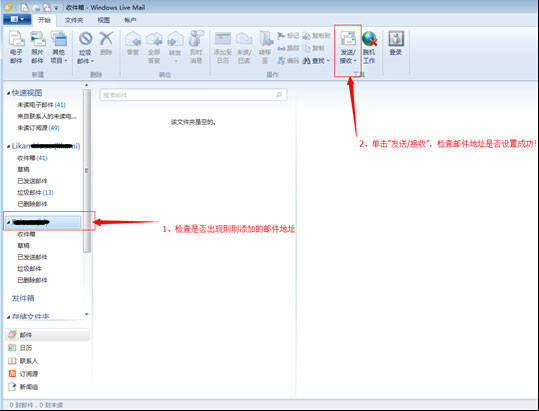The height and width of the screenshot is (411, 539).
Task: Switch to the 开始 tab
Action: click(44, 20)
